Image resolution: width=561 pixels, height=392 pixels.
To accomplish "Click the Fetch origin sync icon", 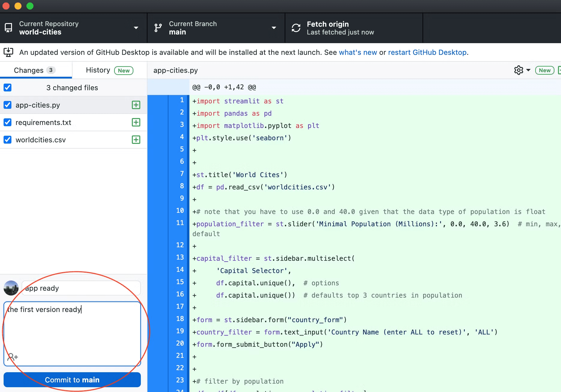I will (x=296, y=28).
